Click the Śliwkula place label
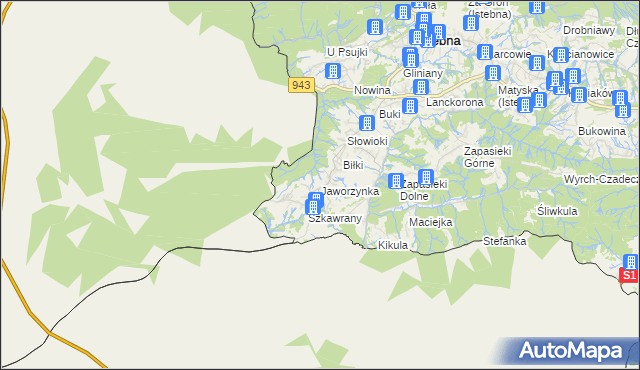640x370 pixels. pos(557,211)
